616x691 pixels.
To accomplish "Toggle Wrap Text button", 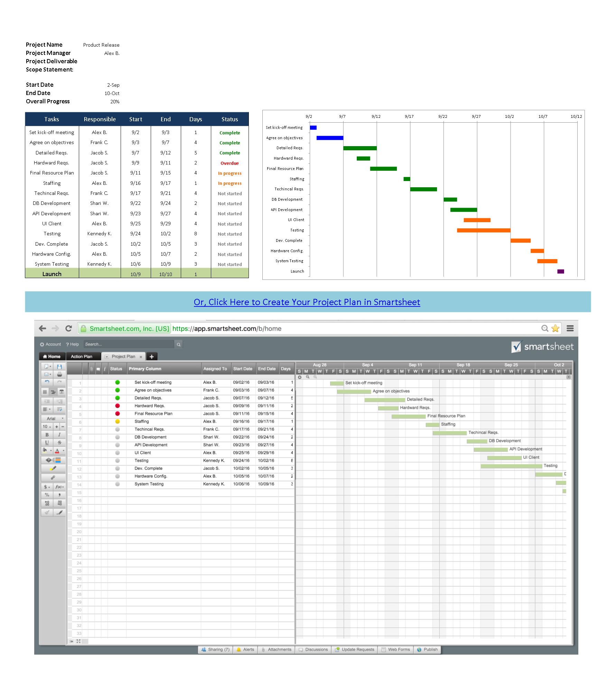I will coord(59,409).
